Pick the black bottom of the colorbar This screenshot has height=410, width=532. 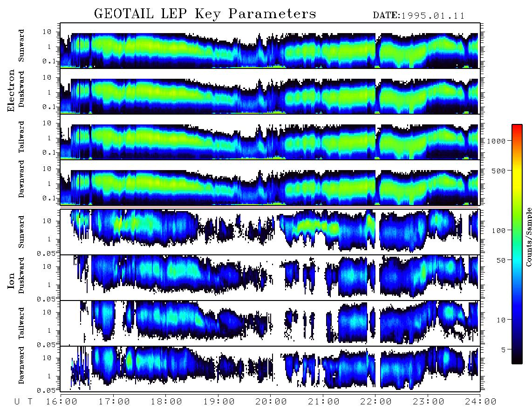point(517,360)
